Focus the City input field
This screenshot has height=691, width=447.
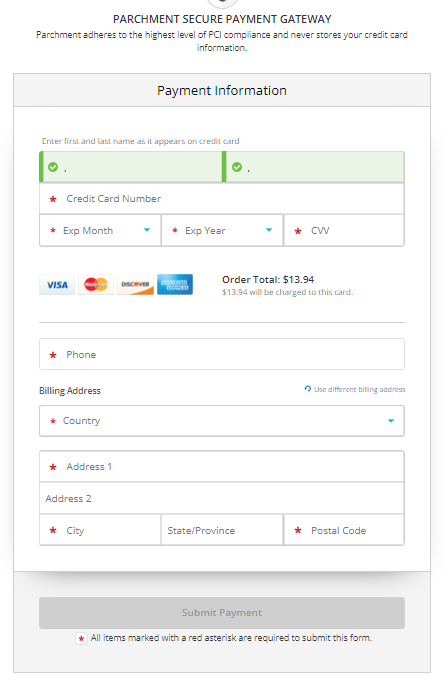[100, 530]
